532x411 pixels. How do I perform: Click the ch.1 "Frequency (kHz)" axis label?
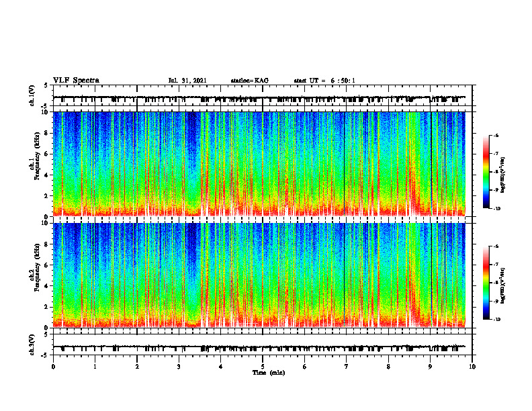[x=37, y=156]
